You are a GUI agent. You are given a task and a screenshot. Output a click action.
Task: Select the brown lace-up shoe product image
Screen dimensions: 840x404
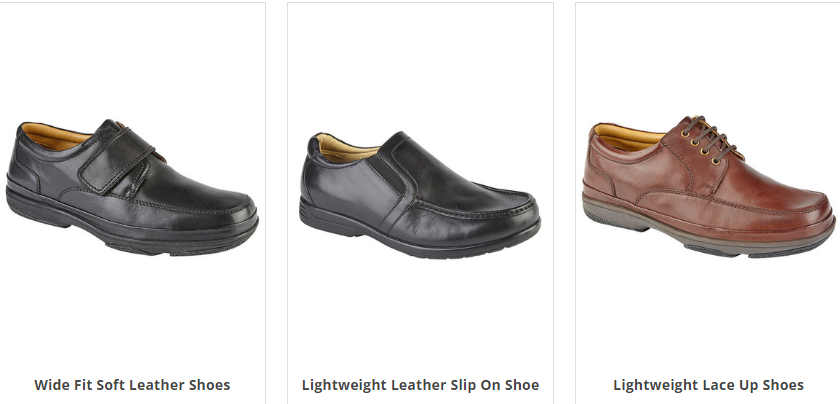[709, 186]
